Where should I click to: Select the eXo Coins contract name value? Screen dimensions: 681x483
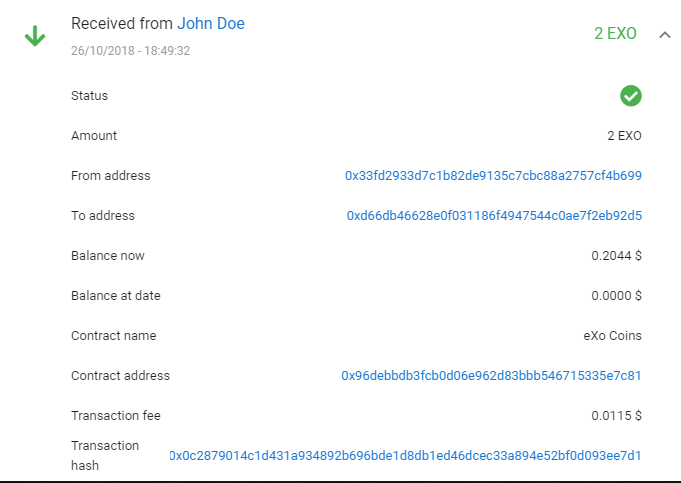pos(612,335)
